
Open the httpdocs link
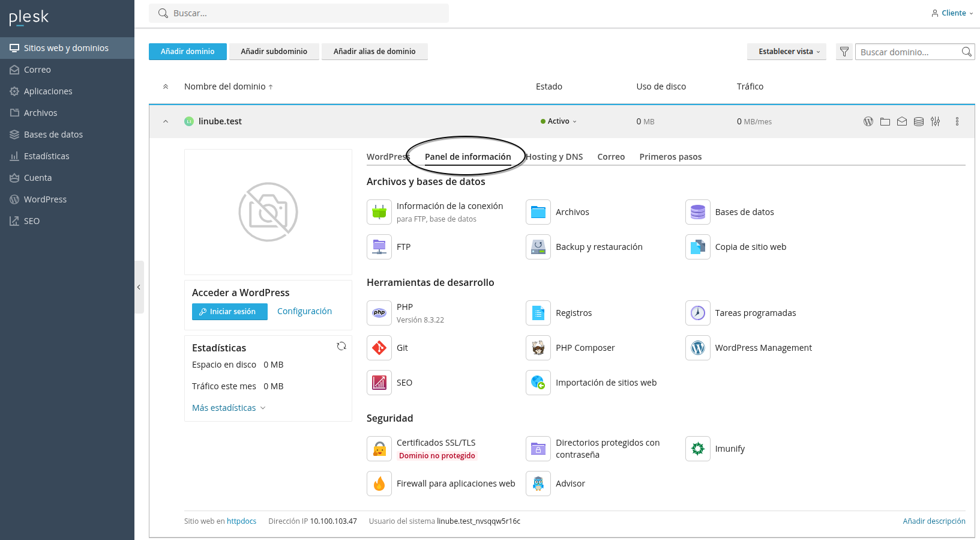click(x=241, y=521)
